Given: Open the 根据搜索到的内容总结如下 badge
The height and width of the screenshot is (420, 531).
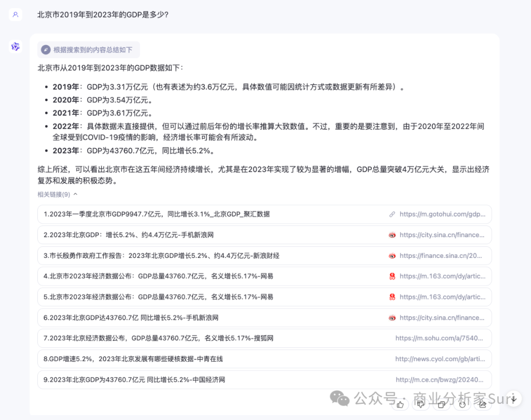Looking at the screenshot, I should pos(88,50).
